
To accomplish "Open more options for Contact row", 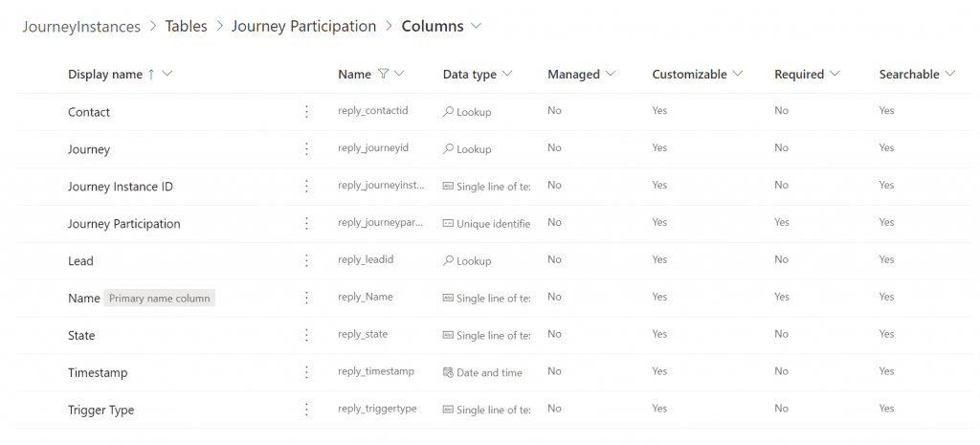I will 306,112.
